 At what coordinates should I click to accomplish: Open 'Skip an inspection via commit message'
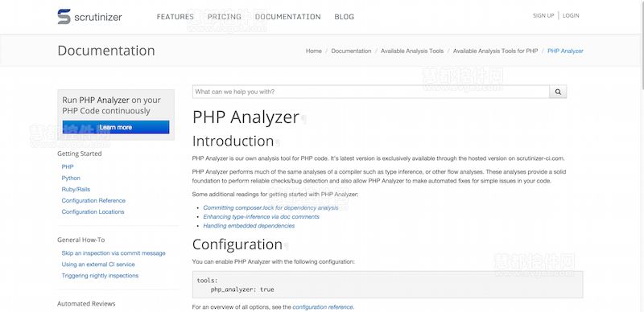114,253
